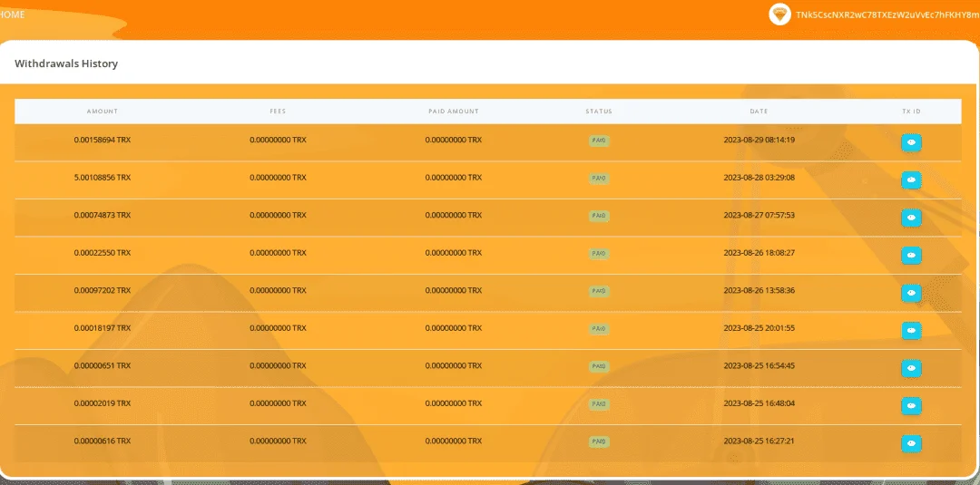
Task: Select the PAID badge dated 2023-08-26 13:58:36
Action: (599, 291)
